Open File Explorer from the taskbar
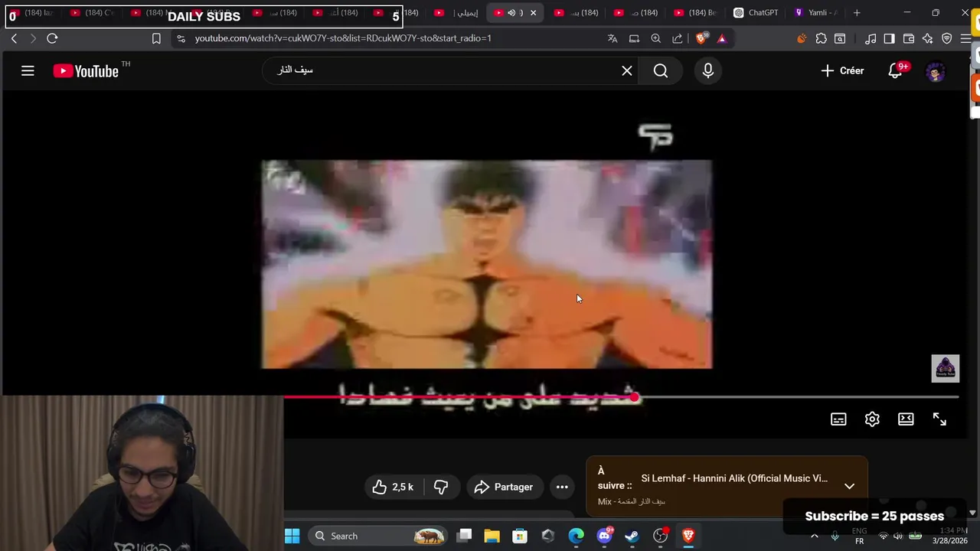This screenshot has height=551, width=980. [492, 536]
